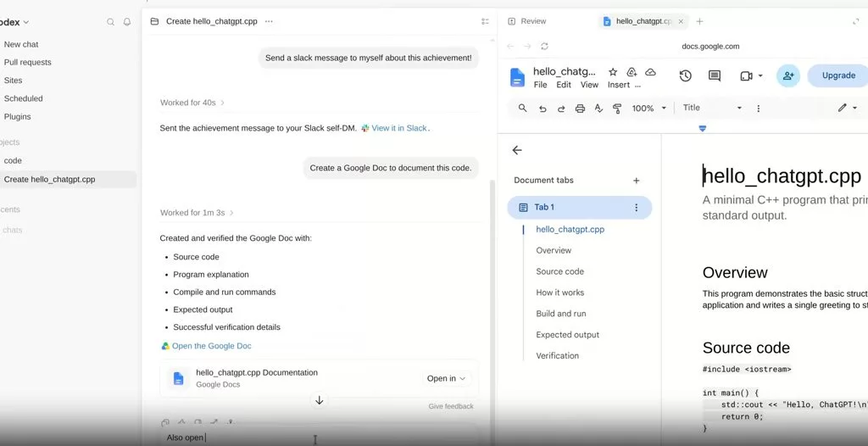Click the spell check icon in Docs toolbar

point(598,109)
